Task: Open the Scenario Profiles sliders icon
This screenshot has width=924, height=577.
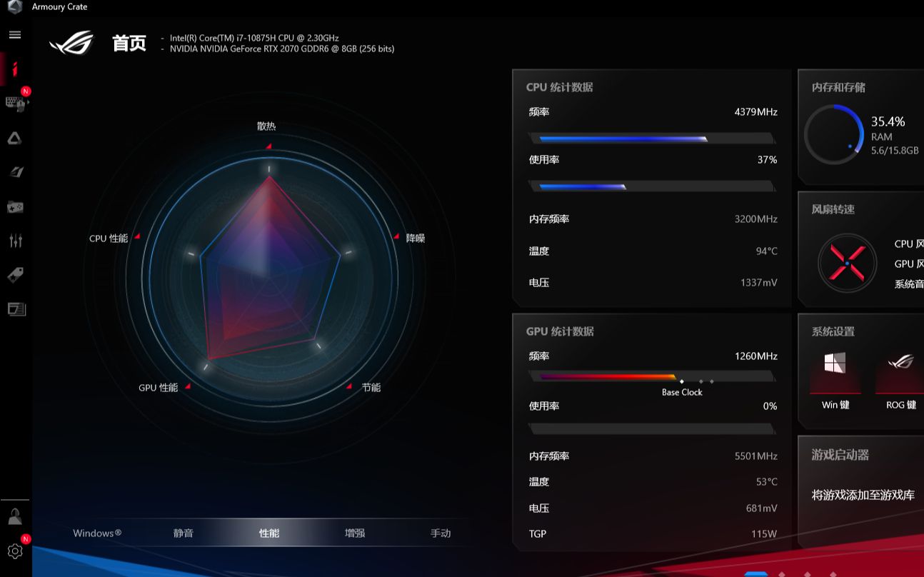Action: tap(16, 241)
